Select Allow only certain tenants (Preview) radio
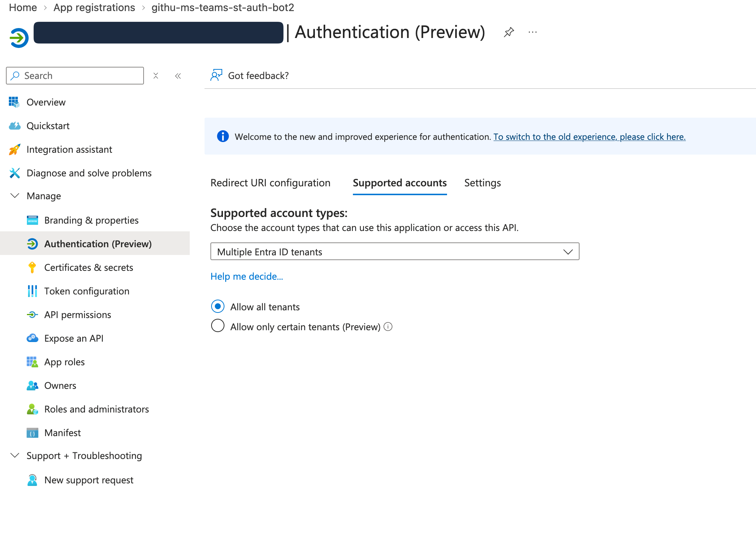Screen dimensions: 756x535 (x=218, y=325)
